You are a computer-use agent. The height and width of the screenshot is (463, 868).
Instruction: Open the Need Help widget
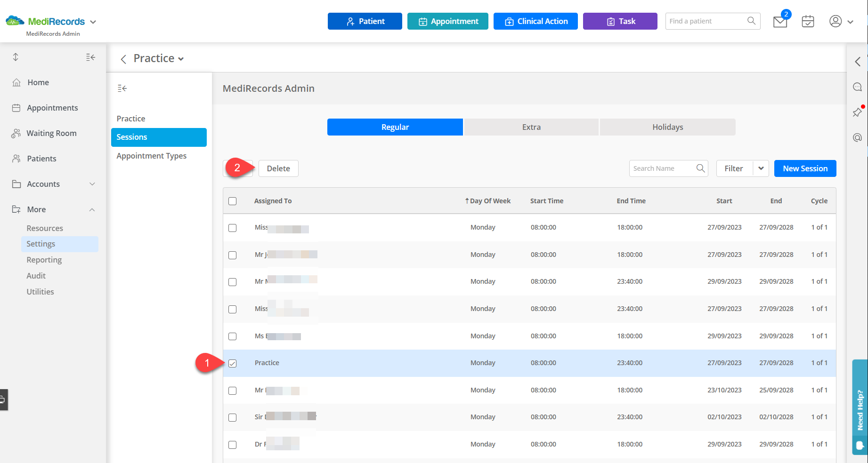(x=860, y=407)
